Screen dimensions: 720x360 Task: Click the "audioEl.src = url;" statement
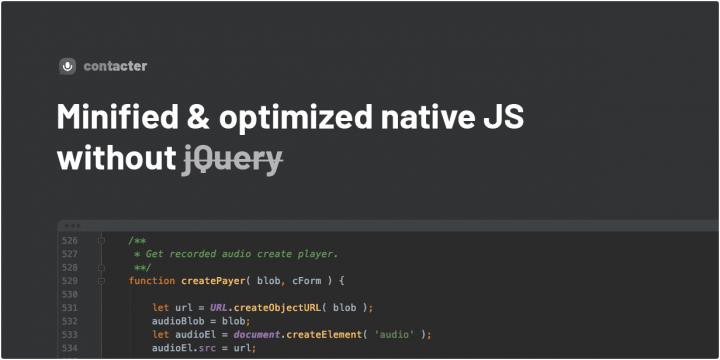click(204, 348)
